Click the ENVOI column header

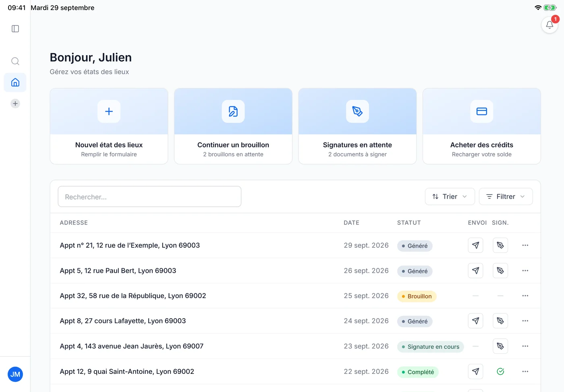(477, 223)
